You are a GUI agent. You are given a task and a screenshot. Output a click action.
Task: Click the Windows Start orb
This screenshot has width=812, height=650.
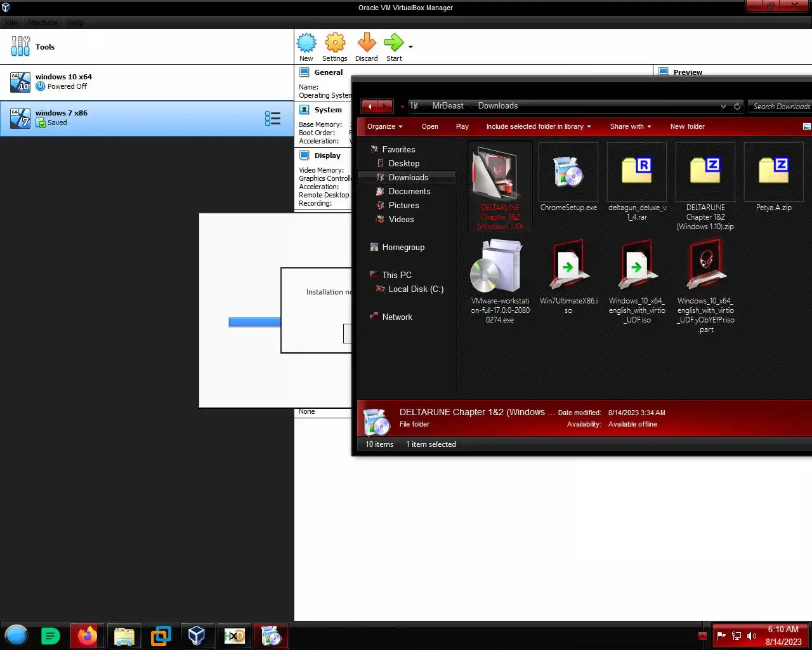(x=16, y=635)
